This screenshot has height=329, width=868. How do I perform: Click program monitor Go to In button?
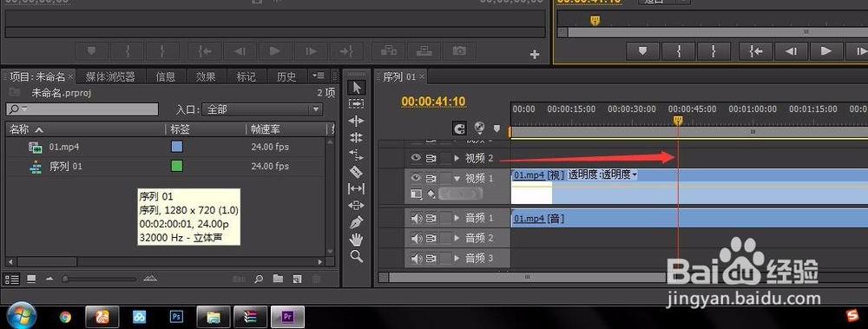coord(756,51)
